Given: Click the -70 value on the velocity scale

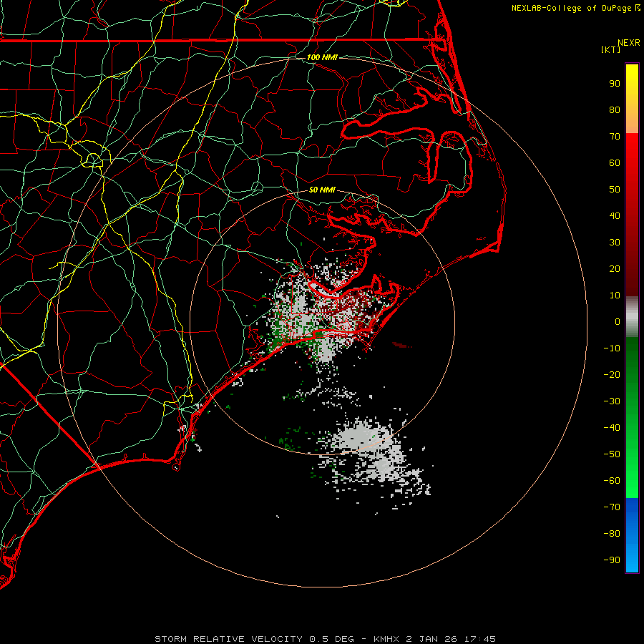Looking at the screenshot, I should 612,507.
